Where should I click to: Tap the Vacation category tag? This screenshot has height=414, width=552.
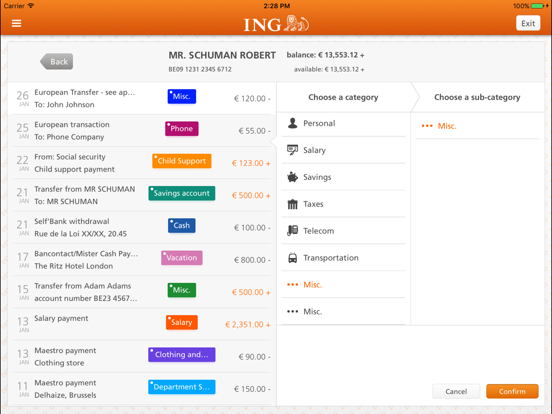pos(182,258)
